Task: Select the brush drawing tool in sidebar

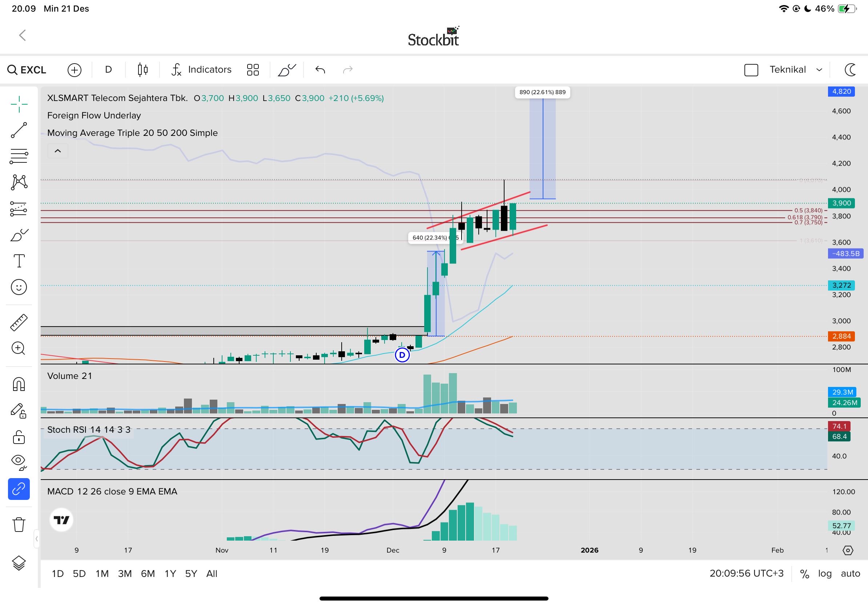Action: (19, 235)
